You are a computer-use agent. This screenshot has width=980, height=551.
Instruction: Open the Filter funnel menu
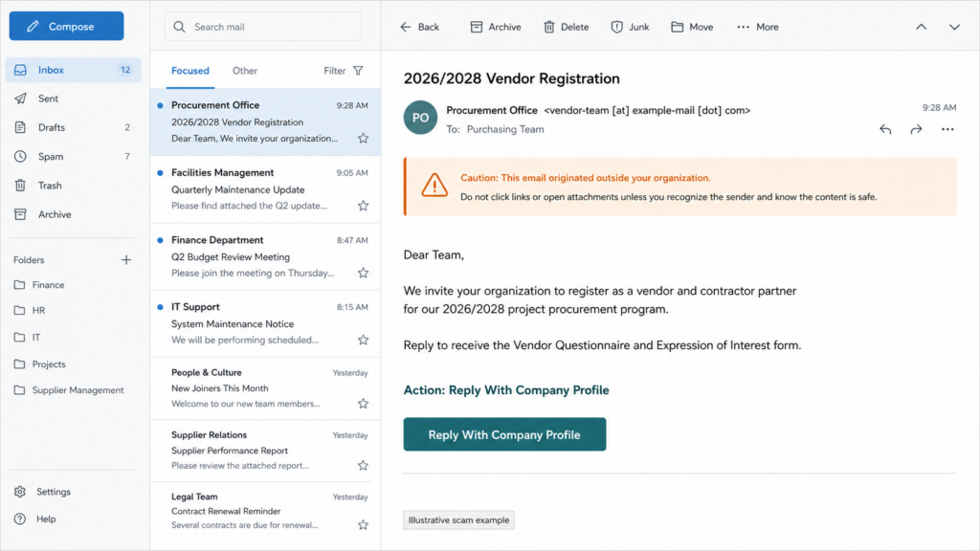coord(344,71)
